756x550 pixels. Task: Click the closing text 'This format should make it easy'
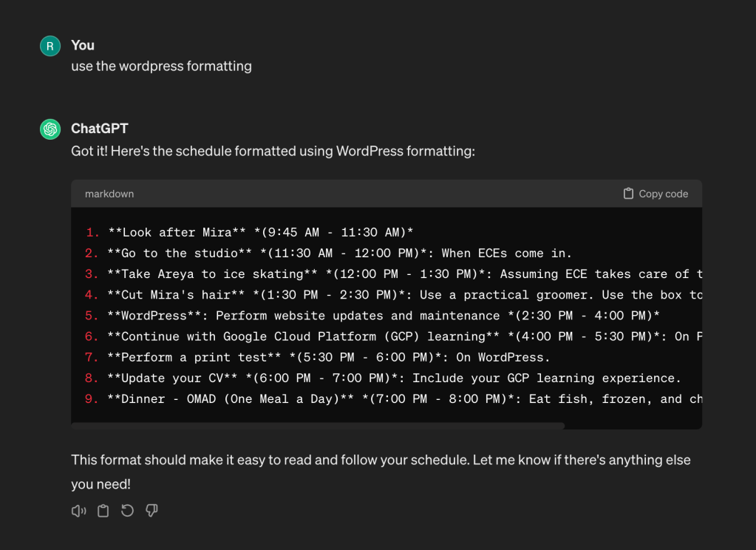coord(381,472)
